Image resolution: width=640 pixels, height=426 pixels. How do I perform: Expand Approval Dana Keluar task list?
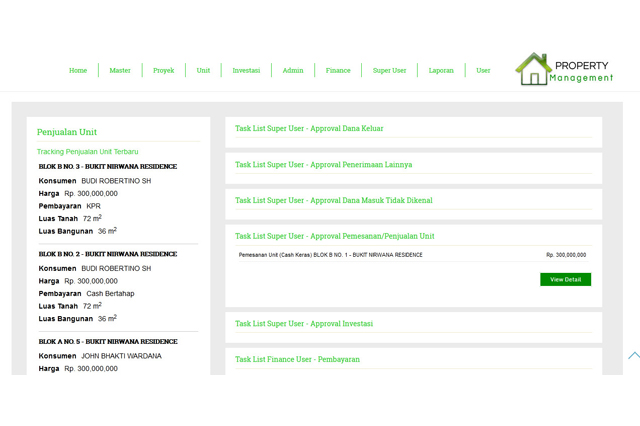(309, 129)
